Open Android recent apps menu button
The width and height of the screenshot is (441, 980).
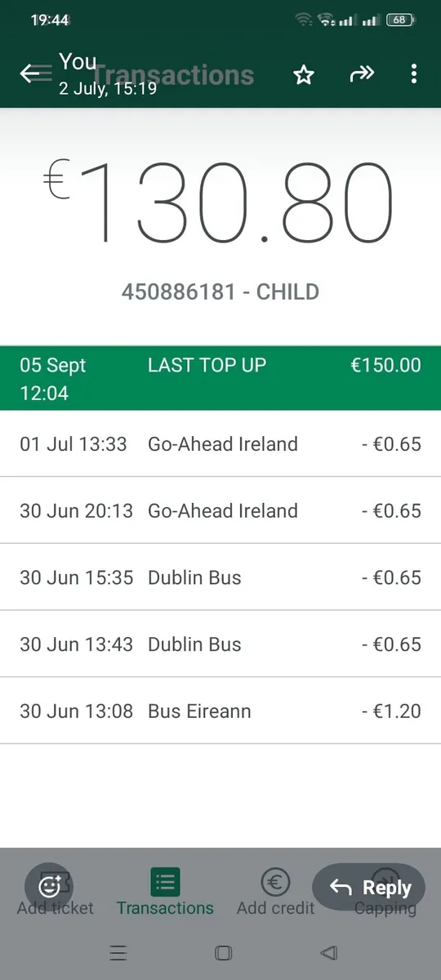point(118,953)
